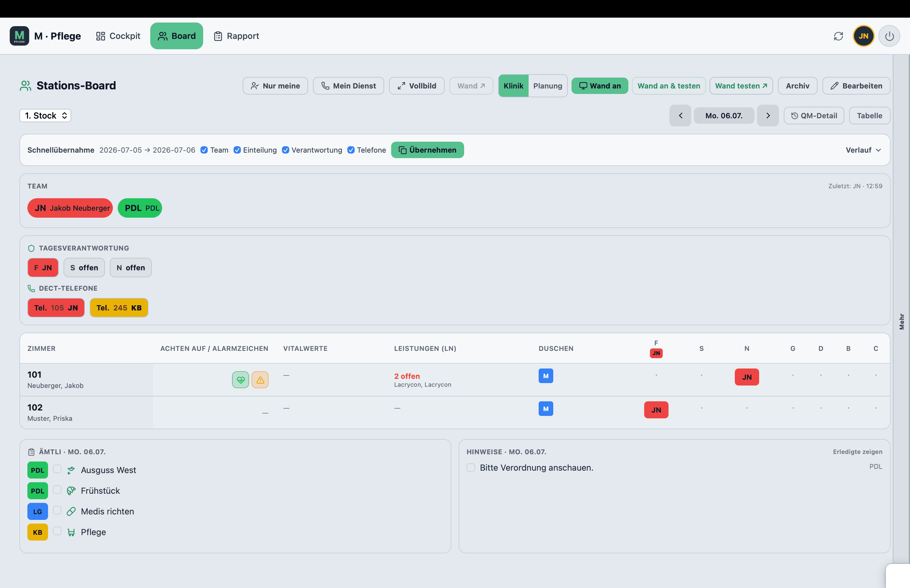The image size is (910, 588).
Task: Click the red Jakob Neuberger team chip
Action: click(x=70, y=209)
